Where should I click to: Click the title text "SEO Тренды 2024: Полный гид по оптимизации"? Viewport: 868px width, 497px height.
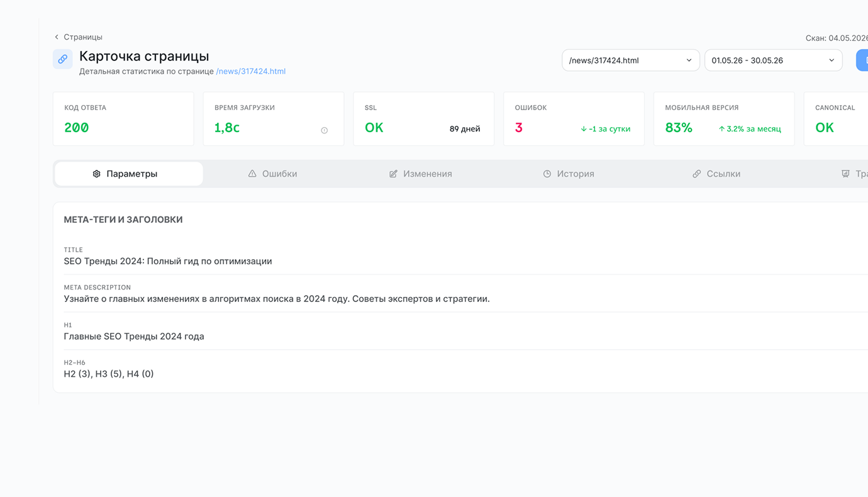pos(168,261)
